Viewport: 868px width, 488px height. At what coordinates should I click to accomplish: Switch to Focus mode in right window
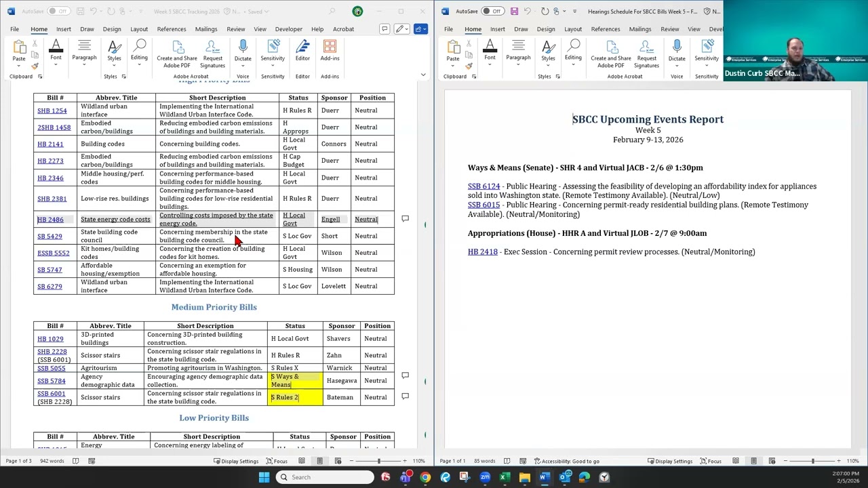[x=710, y=461]
